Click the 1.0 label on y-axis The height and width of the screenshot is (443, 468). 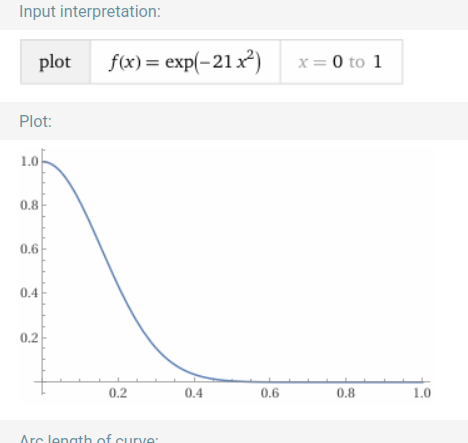click(29, 161)
